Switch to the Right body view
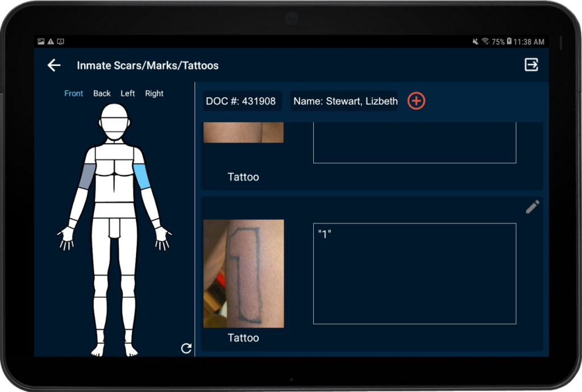Viewport: 582px width, 392px height. point(154,94)
